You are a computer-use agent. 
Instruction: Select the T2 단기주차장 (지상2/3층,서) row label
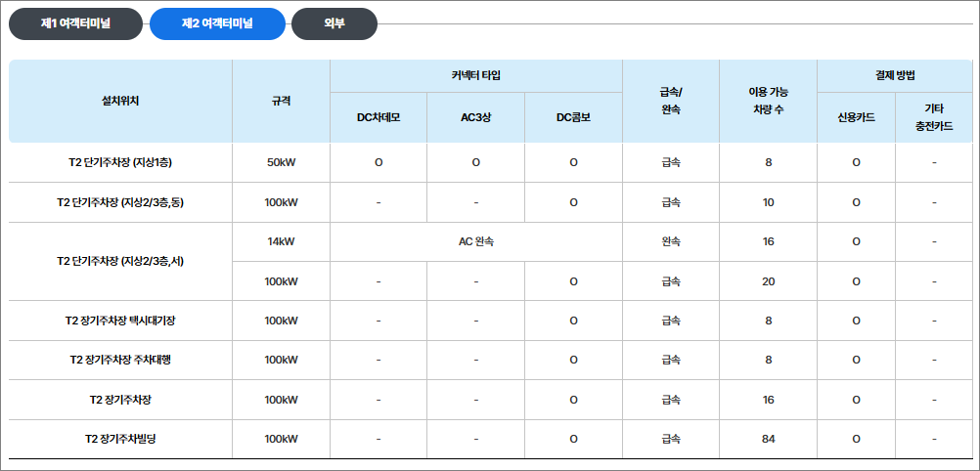click(x=120, y=261)
